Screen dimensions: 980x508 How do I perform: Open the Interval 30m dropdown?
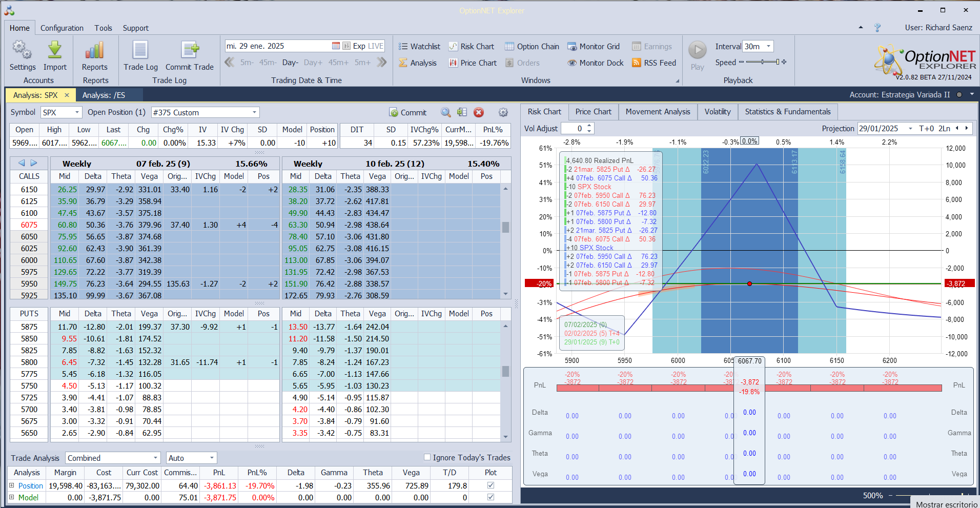coord(768,46)
